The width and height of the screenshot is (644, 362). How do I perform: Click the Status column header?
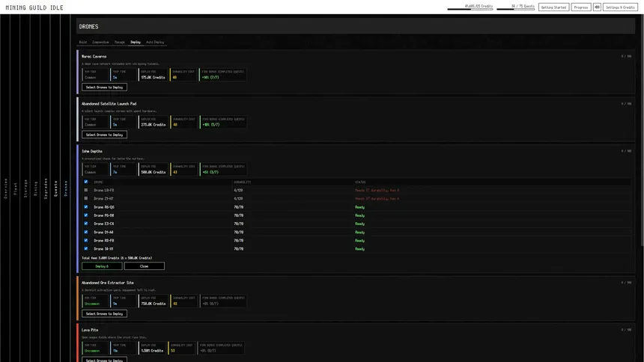(x=360, y=182)
